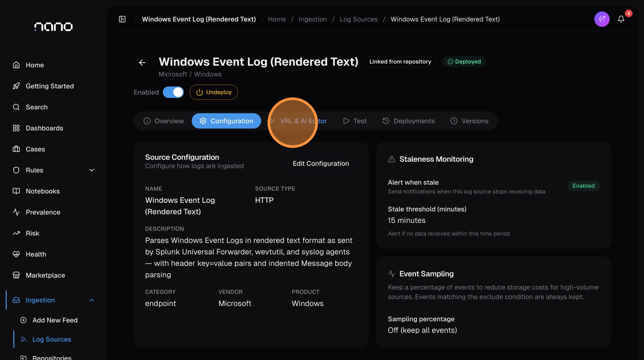The width and height of the screenshot is (644, 360).
Task: Open Cases in sidebar
Action: coord(35,149)
